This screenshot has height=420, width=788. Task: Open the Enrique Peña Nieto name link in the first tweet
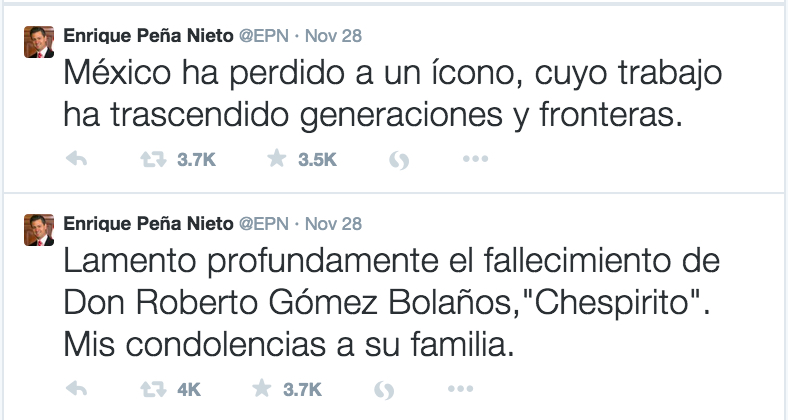[148, 36]
